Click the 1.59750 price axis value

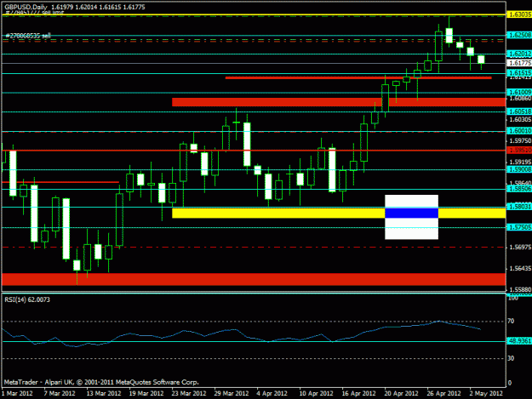tap(520, 140)
